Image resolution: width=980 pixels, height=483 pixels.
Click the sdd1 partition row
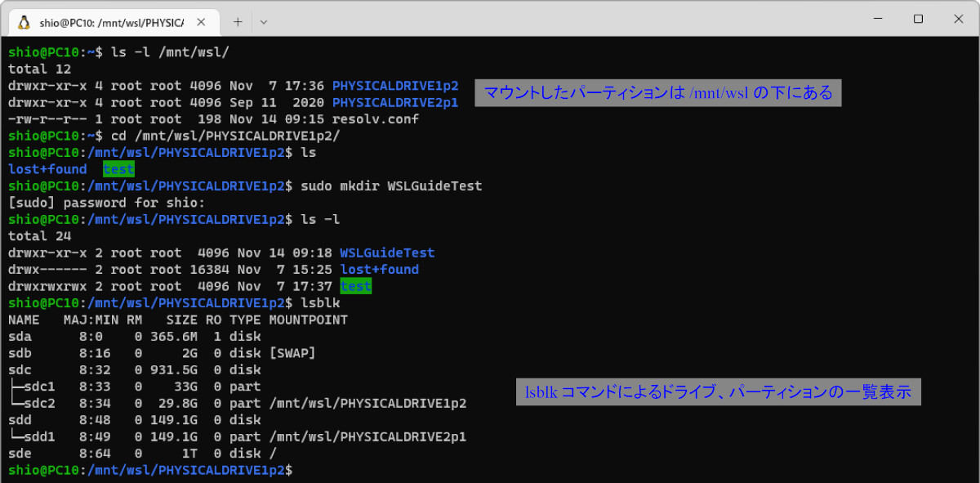pos(238,436)
